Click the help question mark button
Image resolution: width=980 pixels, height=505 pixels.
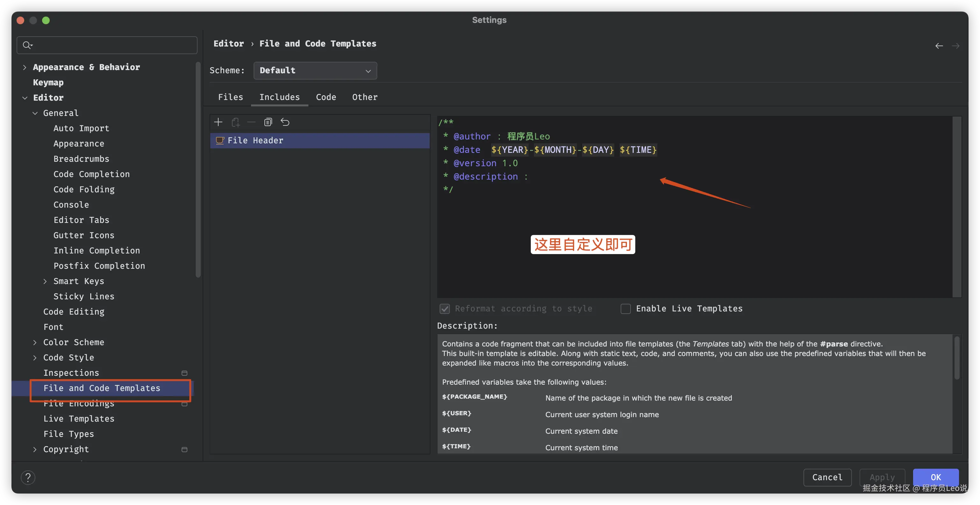pos(28,477)
